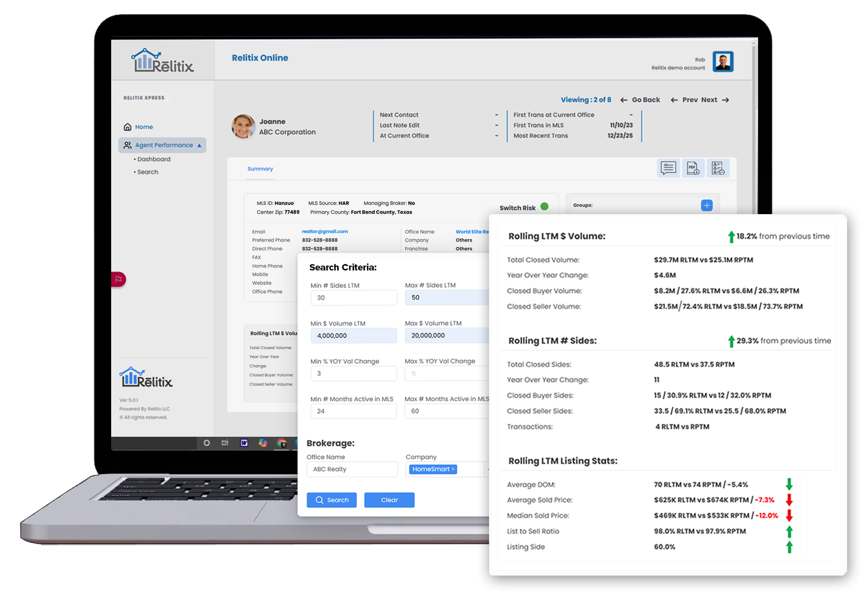Screen dimensions: 868x600
Task: Select Dashboard under Agent Performance
Action: click(154, 159)
